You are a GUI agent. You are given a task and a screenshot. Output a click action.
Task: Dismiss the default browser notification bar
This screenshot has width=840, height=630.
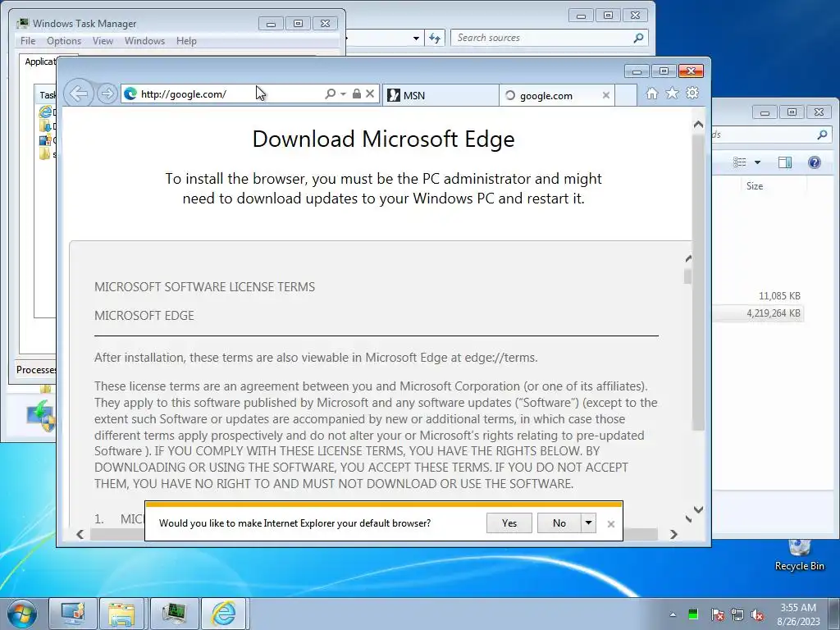[x=610, y=524]
